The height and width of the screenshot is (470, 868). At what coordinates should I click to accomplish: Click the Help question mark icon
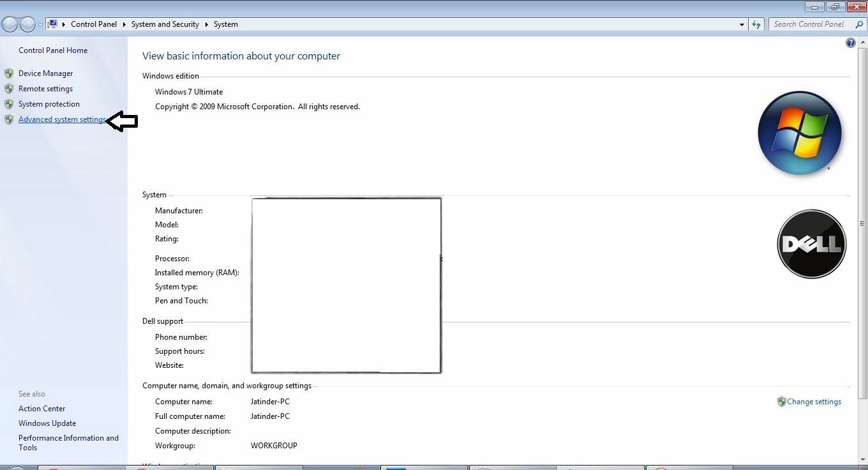click(x=851, y=42)
